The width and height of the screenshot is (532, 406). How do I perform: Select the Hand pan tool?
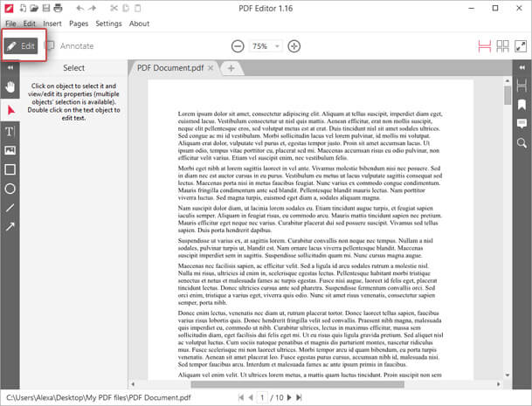click(x=10, y=86)
